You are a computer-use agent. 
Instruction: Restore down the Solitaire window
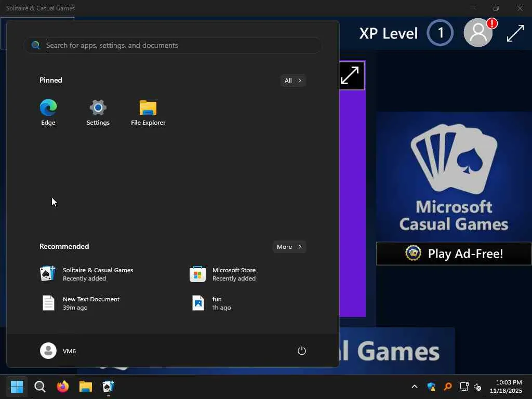click(496, 8)
